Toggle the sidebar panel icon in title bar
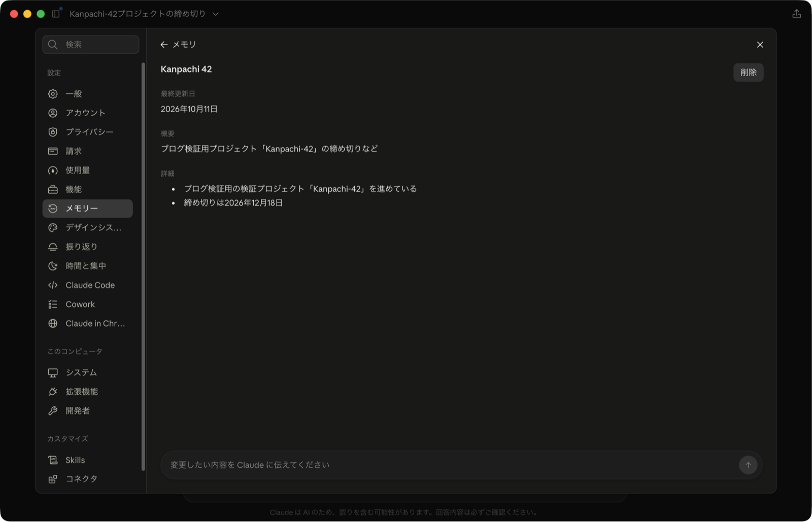This screenshot has width=812, height=522. (56, 14)
